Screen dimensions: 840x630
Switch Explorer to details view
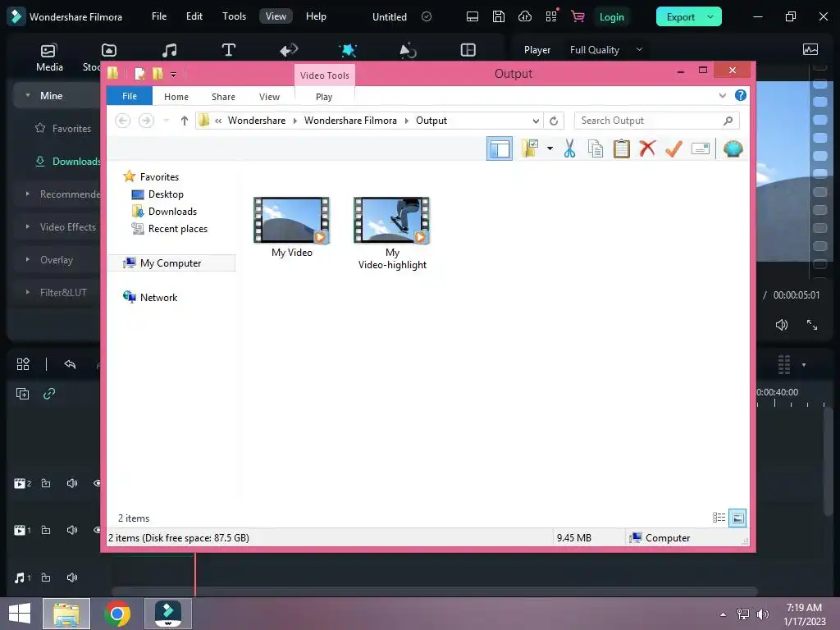(719, 518)
